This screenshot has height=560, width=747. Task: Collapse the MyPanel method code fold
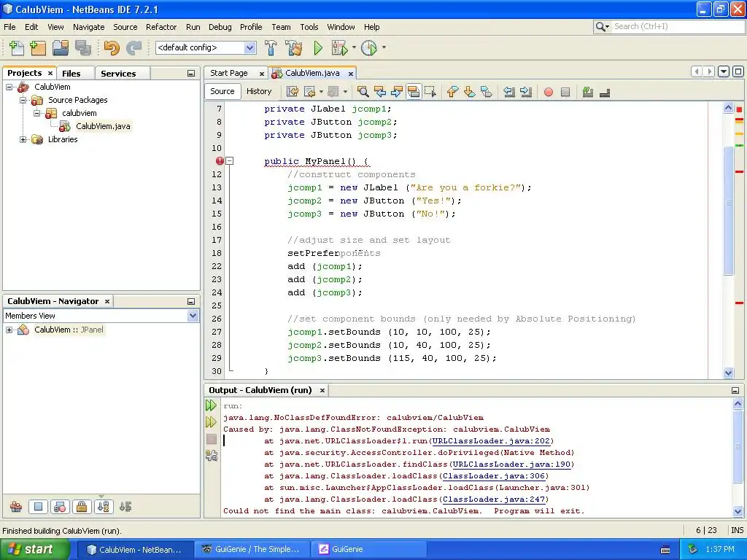[230, 161]
